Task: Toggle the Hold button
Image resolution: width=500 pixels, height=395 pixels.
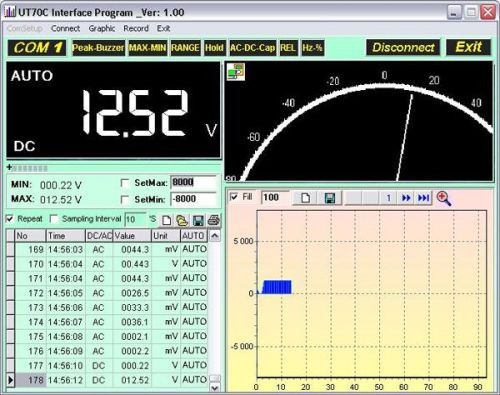Action: point(214,48)
